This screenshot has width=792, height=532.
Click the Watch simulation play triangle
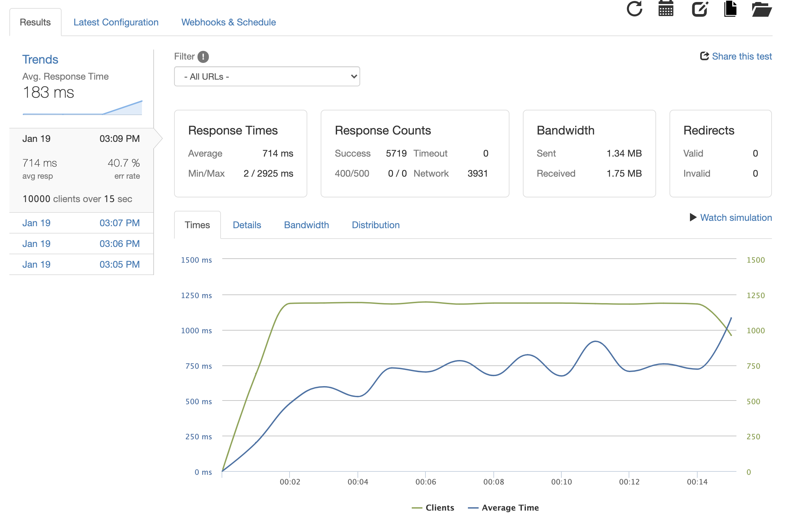[x=693, y=217]
